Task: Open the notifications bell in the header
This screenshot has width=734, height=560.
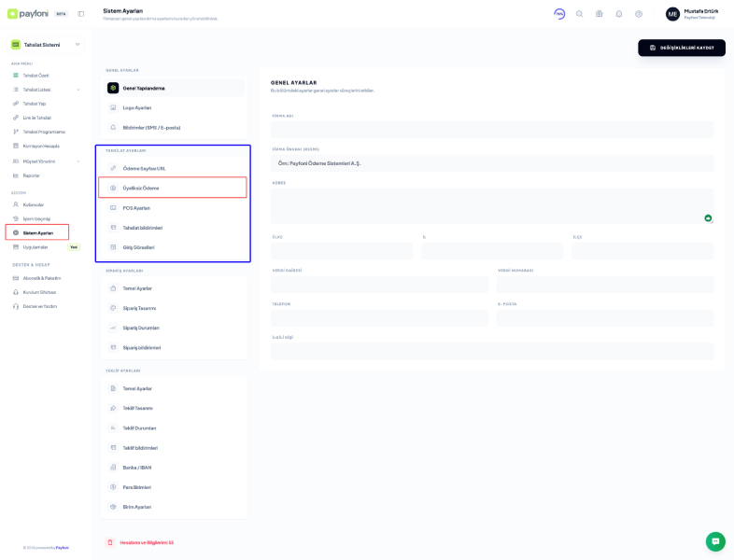Action: [618, 14]
